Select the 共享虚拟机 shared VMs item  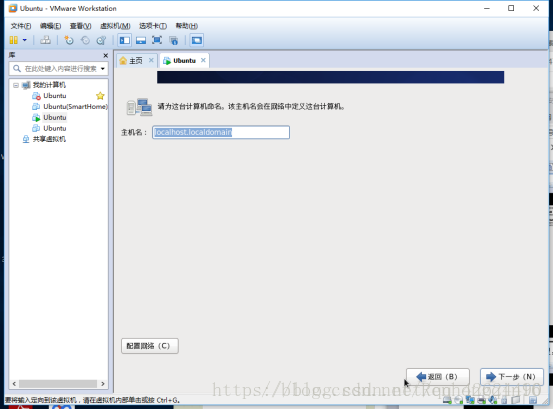point(49,139)
